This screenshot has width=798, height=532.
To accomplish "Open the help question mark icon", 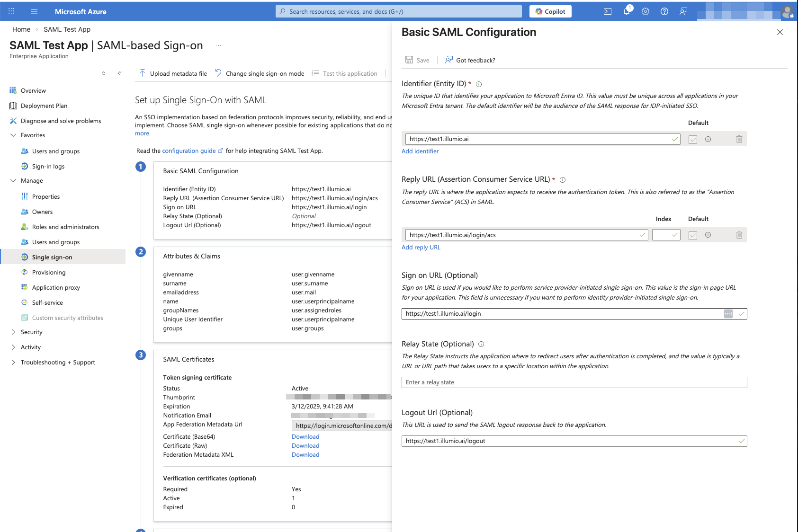I will [664, 11].
